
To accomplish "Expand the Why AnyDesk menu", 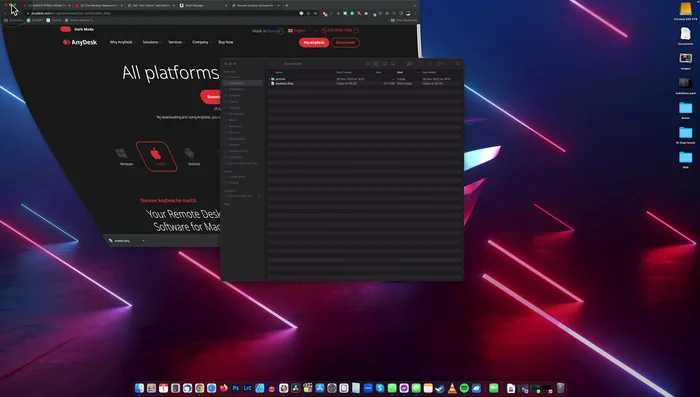I will click(x=122, y=42).
